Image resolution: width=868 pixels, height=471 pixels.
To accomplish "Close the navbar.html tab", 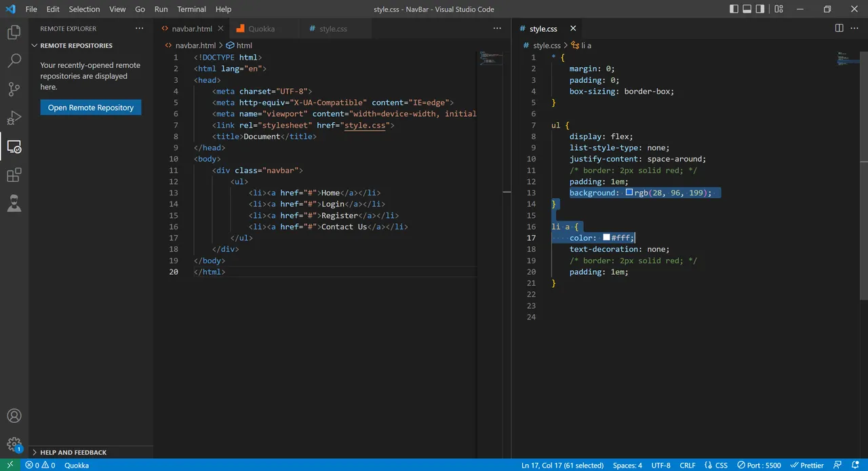I will click(x=220, y=29).
